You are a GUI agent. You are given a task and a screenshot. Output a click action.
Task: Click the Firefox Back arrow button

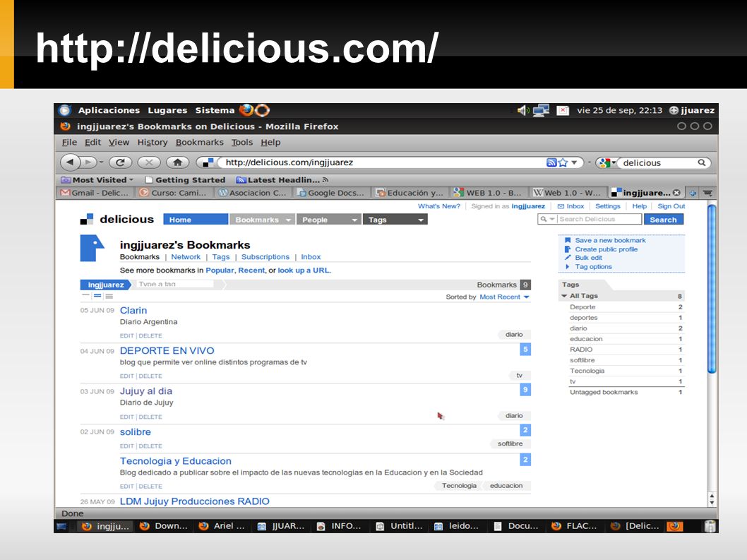pos(70,162)
